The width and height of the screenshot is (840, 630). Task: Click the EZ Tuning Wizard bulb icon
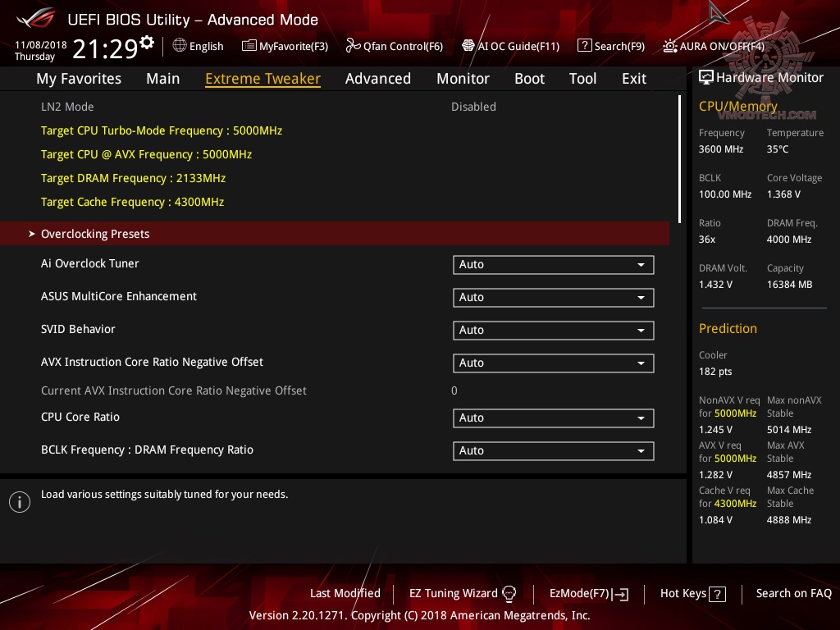pos(509,593)
